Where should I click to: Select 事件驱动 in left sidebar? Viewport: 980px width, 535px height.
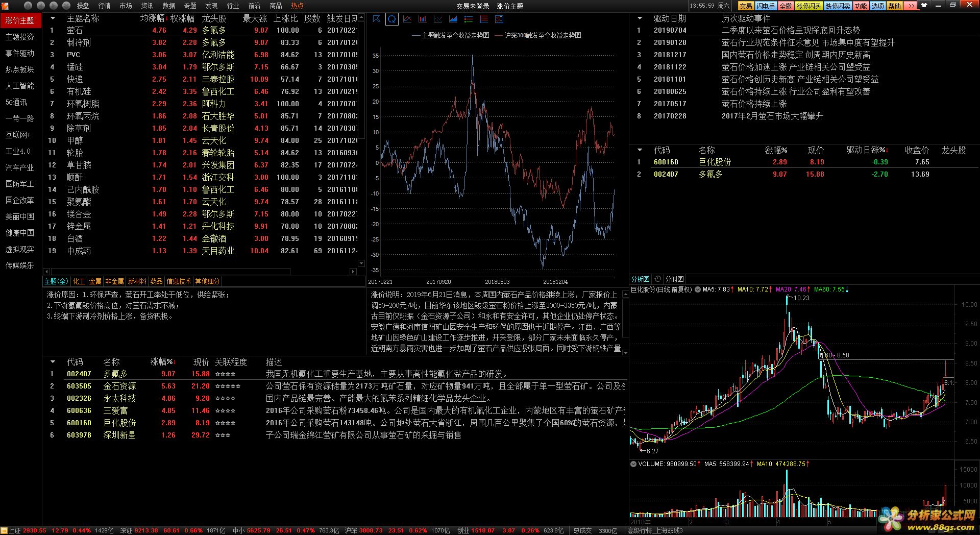(20, 53)
